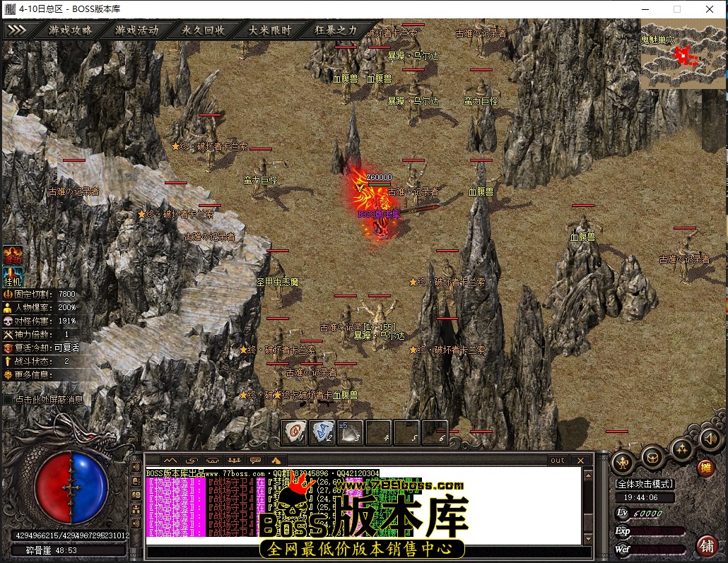Viewport: 728px width, 563px height.
Task: Click the 复活冷却 revive icon
Action: point(8,348)
